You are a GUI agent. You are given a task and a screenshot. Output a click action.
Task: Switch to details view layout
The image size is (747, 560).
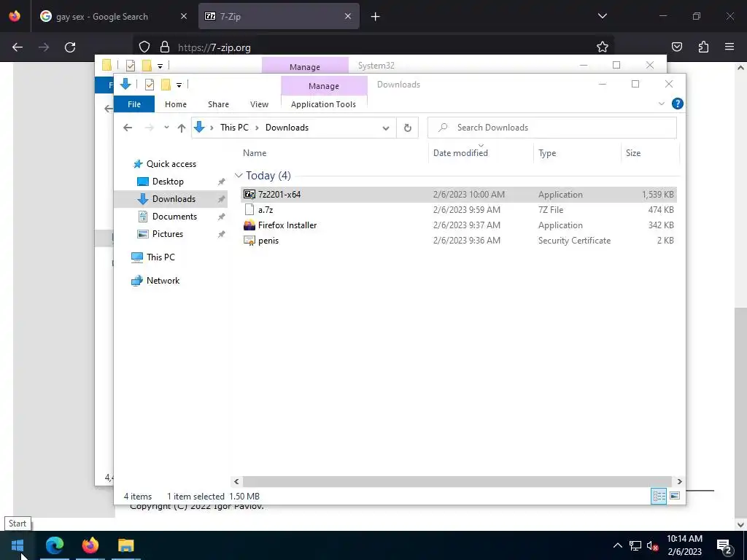tap(659, 496)
